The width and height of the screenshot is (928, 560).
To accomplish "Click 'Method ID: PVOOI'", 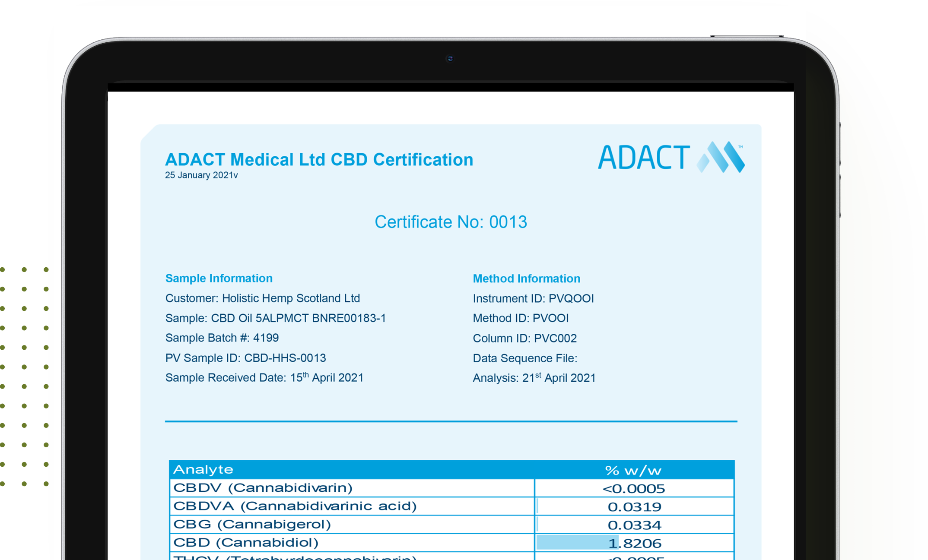I will [x=521, y=318].
